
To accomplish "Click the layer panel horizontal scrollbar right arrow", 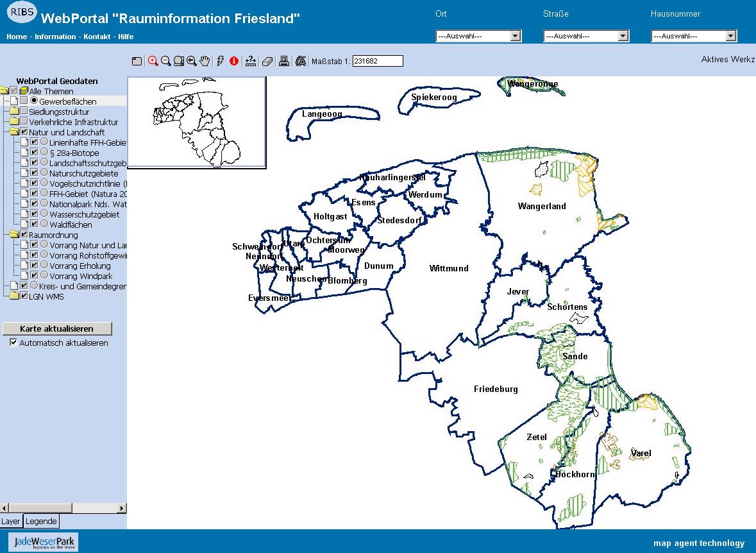I will click(122, 509).
